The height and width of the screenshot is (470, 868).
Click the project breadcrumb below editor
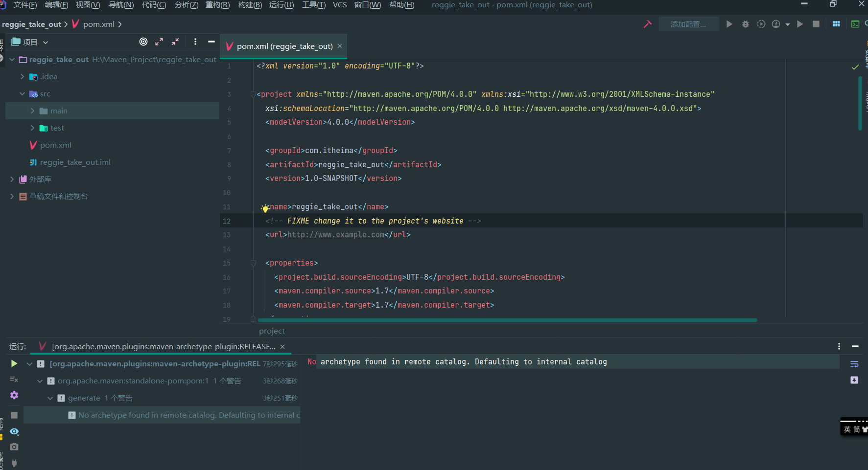coord(272,331)
